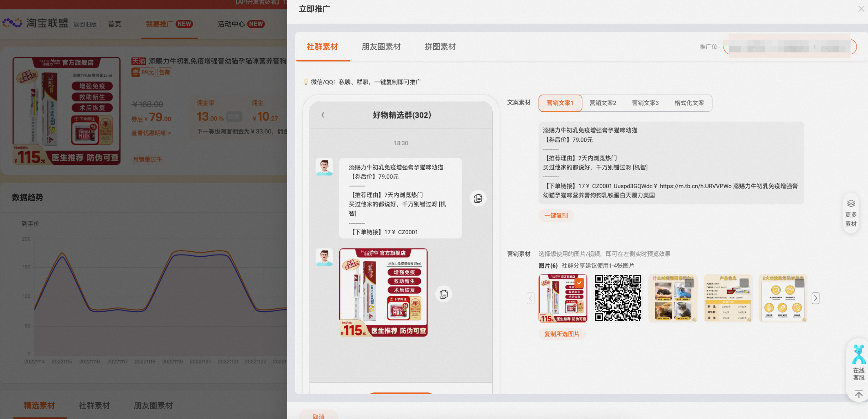Click the 13.00% commission rate value
This screenshot has width=868, height=419.
pos(210,117)
